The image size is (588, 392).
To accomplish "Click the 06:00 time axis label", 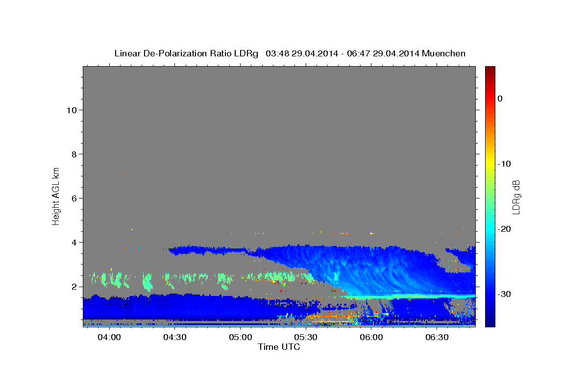I will (371, 338).
